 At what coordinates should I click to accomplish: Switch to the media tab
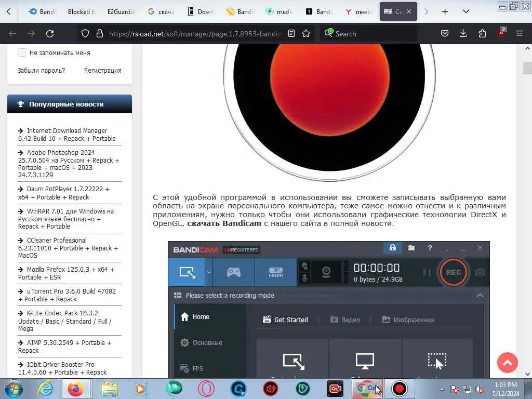point(280,12)
